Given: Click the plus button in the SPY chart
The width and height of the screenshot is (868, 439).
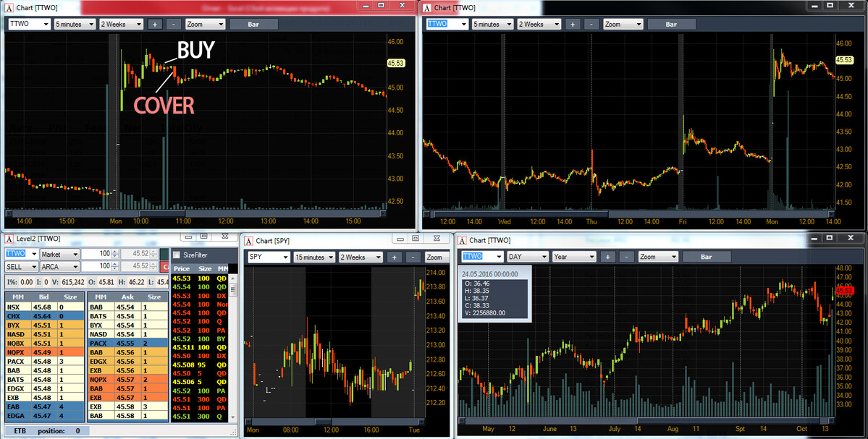Looking at the screenshot, I should (394, 257).
